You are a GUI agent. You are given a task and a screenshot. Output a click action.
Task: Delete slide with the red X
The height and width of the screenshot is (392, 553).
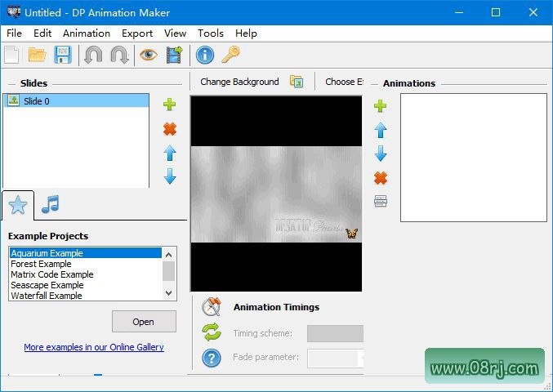click(x=170, y=129)
